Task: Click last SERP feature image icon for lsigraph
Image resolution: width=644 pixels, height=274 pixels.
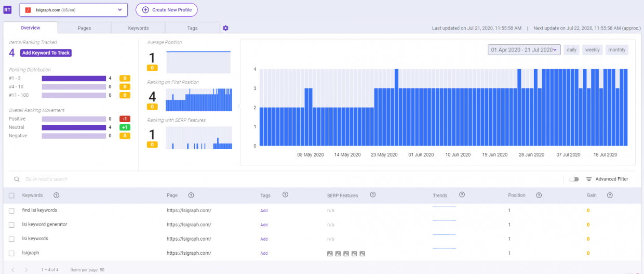Action: pos(363,254)
